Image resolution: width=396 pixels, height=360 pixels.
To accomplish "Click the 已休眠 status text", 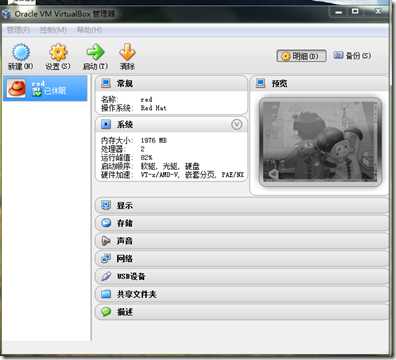I will point(55,91).
